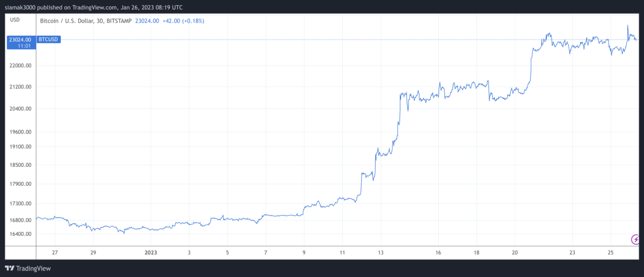Click the siamak3000 publisher header text
This screenshot has height=277, width=644.
94,8
